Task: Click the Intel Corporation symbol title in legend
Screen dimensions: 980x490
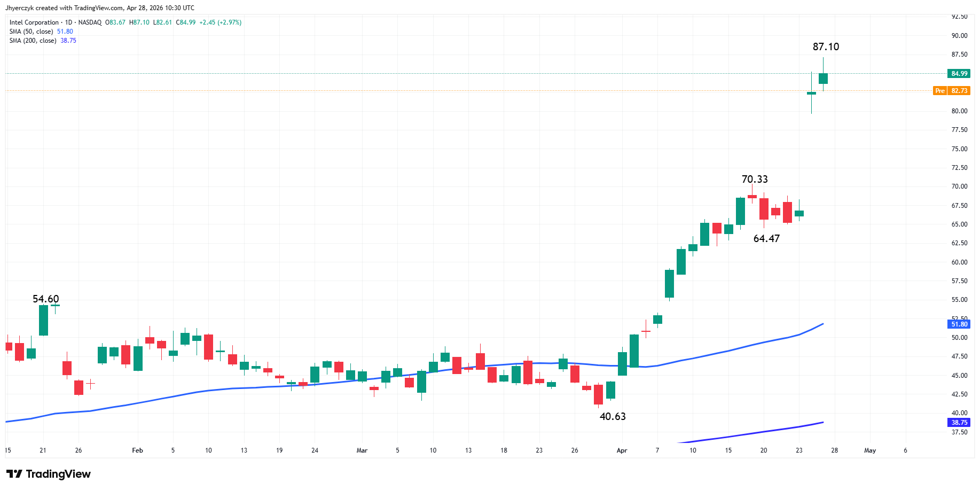Action: point(34,22)
